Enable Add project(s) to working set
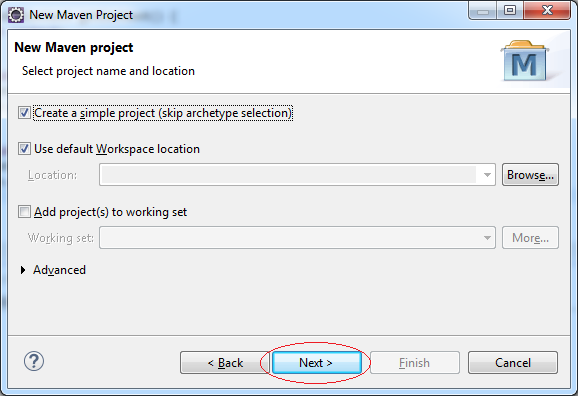Viewport: 578px width, 396px height. (24, 212)
